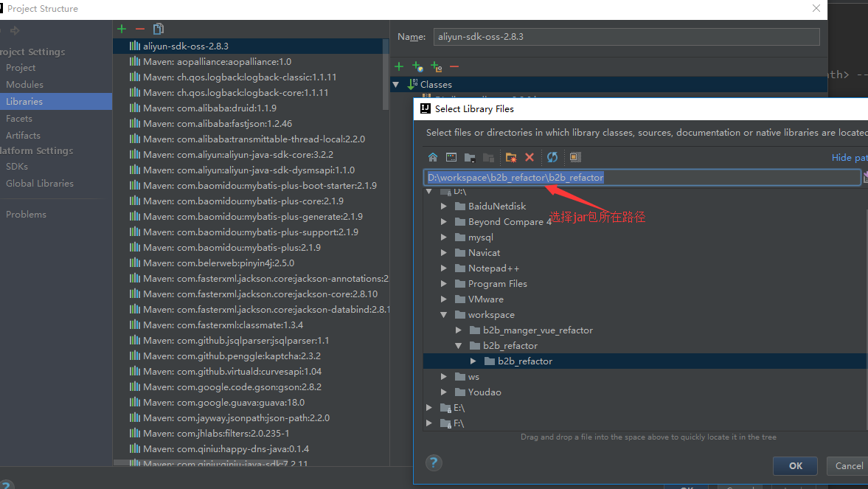The width and height of the screenshot is (868, 489).
Task: Add classes with green plus under Name
Action: [x=398, y=66]
